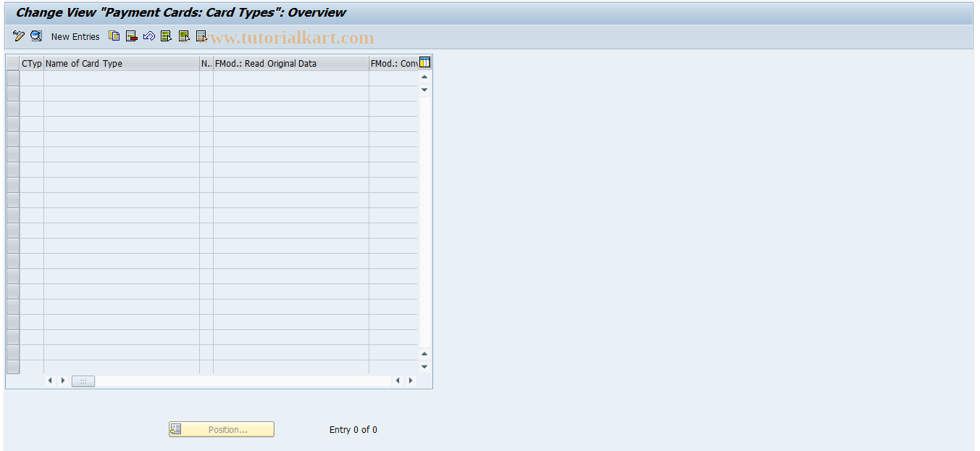Click the far-right horizontal scroll right arrow
Image resolution: width=980 pixels, height=451 pixels.
coord(411,381)
